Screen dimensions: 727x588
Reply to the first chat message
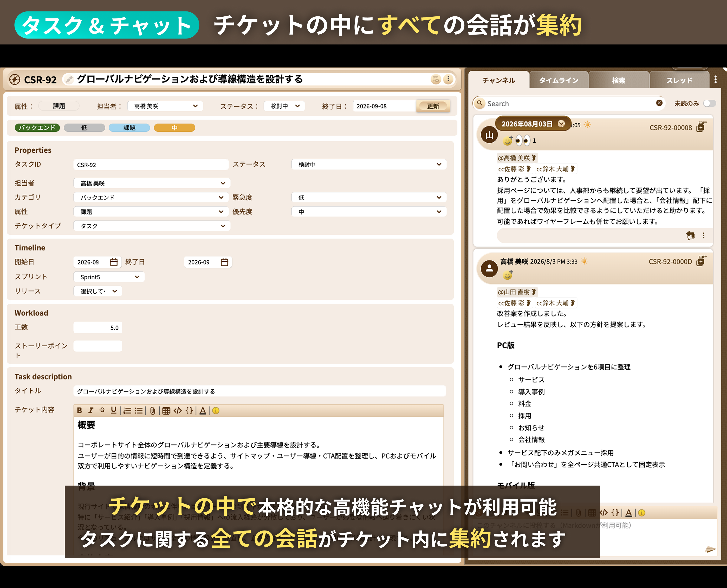(x=690, y=235)
